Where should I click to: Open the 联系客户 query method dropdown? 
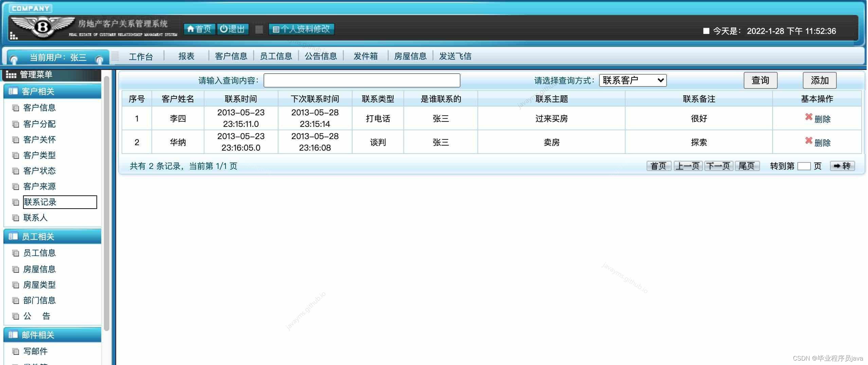point(633,80)
